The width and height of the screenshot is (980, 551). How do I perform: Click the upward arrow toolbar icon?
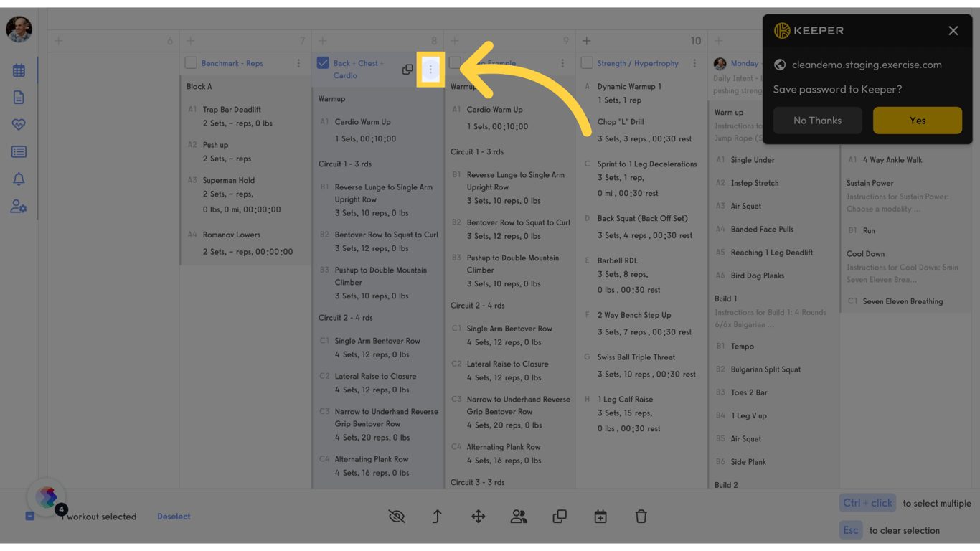[x=437, y=517]
